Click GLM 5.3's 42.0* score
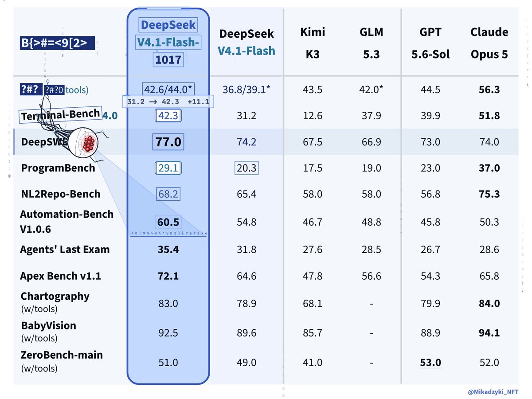Image resolution: width=532 pixels, height=399 pixels. tap(372, 90)
